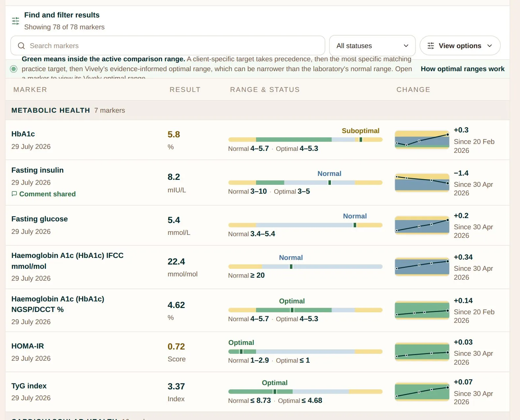Image resolution: width=520 pixels, height=420 pixels.
Task: Expand the View options menu
Action: point(460,45)
